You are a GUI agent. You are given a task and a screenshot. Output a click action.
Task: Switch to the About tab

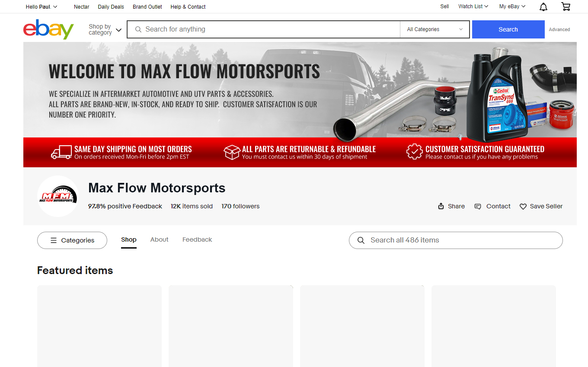coord(160,239)
